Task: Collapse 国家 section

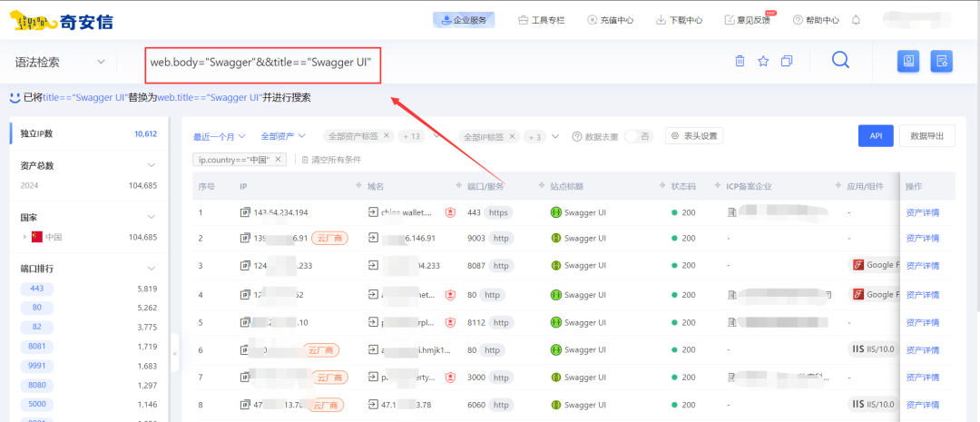Action: 151,217
